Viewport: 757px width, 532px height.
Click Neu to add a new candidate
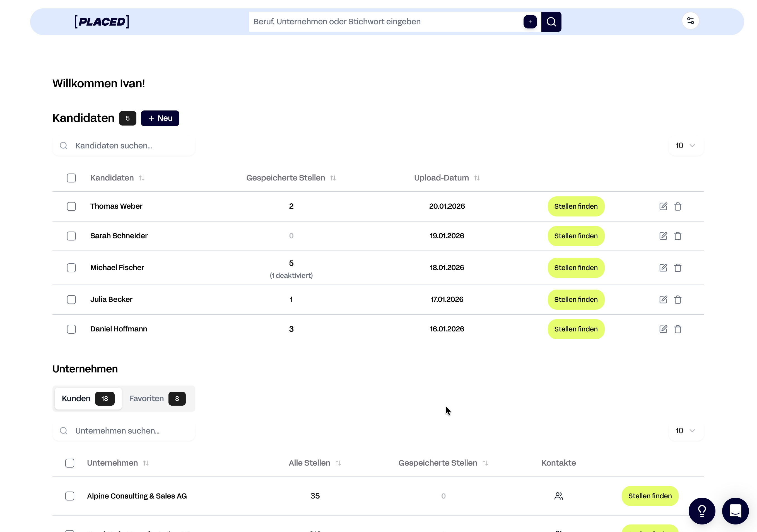pos(160,118)
